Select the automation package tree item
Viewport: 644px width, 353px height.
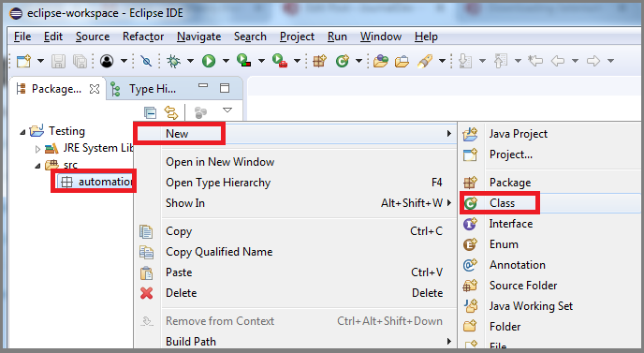(x=95, y=182)
